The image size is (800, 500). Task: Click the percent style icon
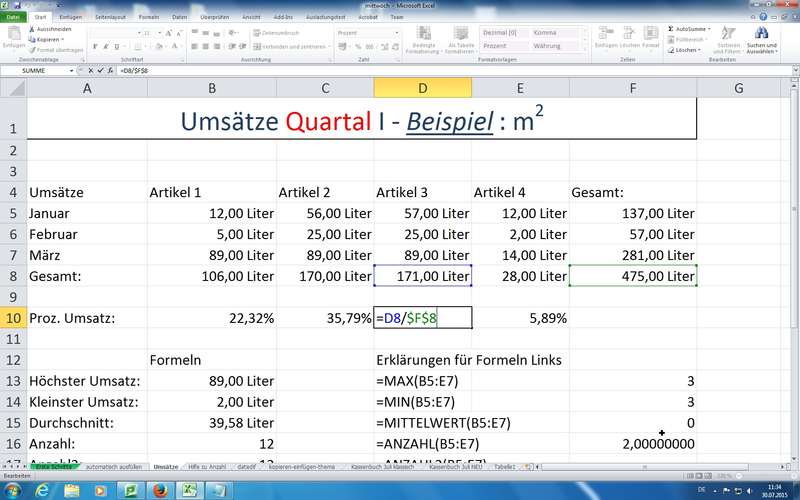coord(358,46)
